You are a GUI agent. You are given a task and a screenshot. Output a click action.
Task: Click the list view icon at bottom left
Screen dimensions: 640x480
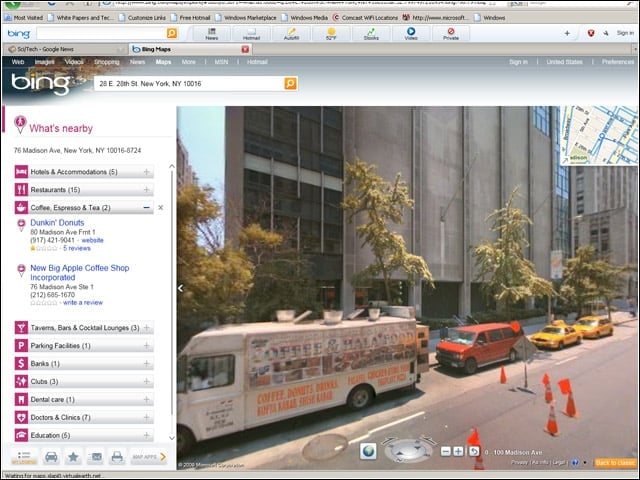(x=24, y=457)
